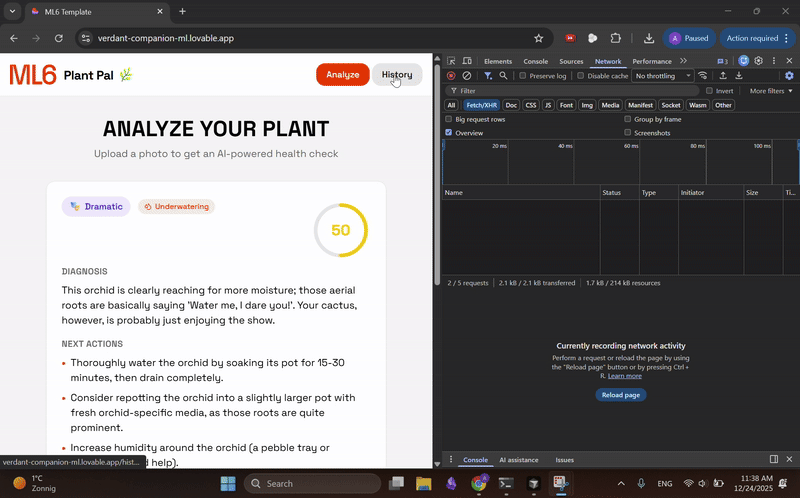Clear the network log

[466, 76]
